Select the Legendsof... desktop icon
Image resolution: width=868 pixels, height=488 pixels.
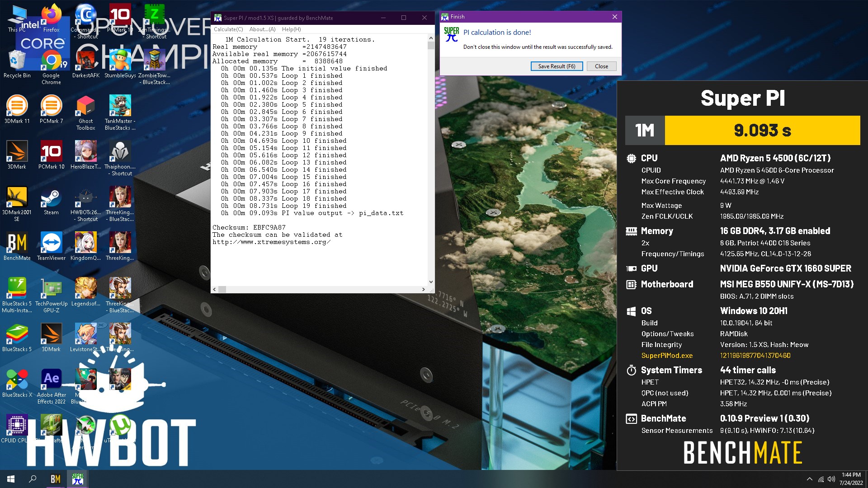coord(85,292)
